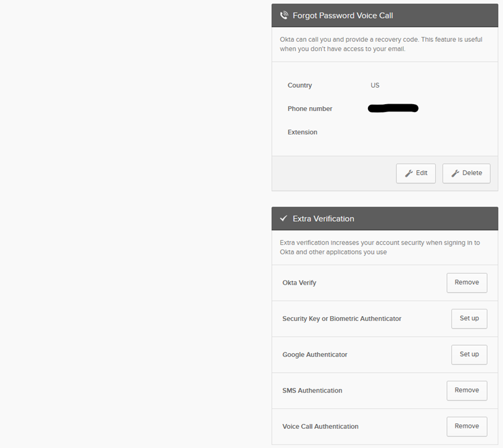The width and height of the screenshot is (503, 448).
Task: Click the wrench icon inside the Delete button
Action: coord(456,173)
